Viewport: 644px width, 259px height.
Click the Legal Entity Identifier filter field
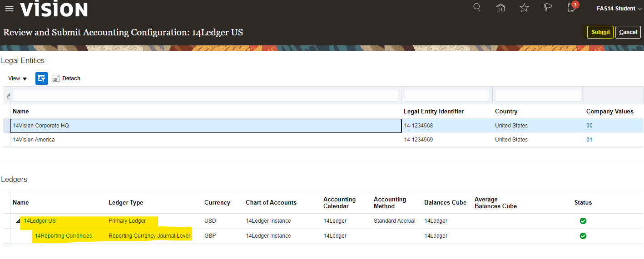446,95
